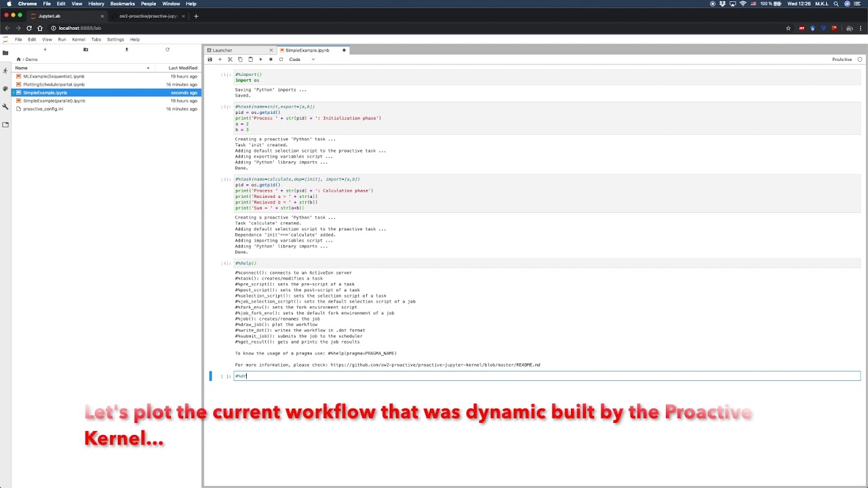
Task: Paste cells from clipboard in the notebook toolbar
Action: [250, 60]
